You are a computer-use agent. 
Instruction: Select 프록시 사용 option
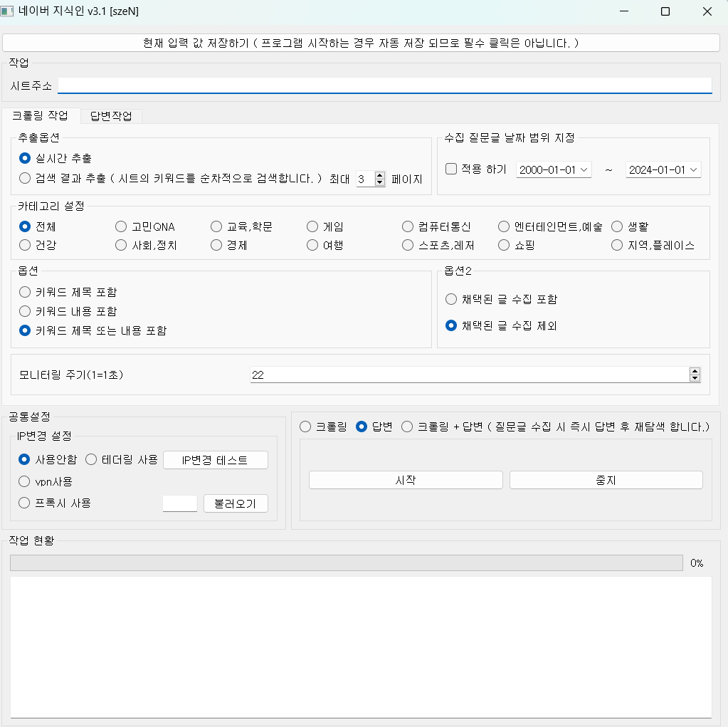(x=54, y=503)
